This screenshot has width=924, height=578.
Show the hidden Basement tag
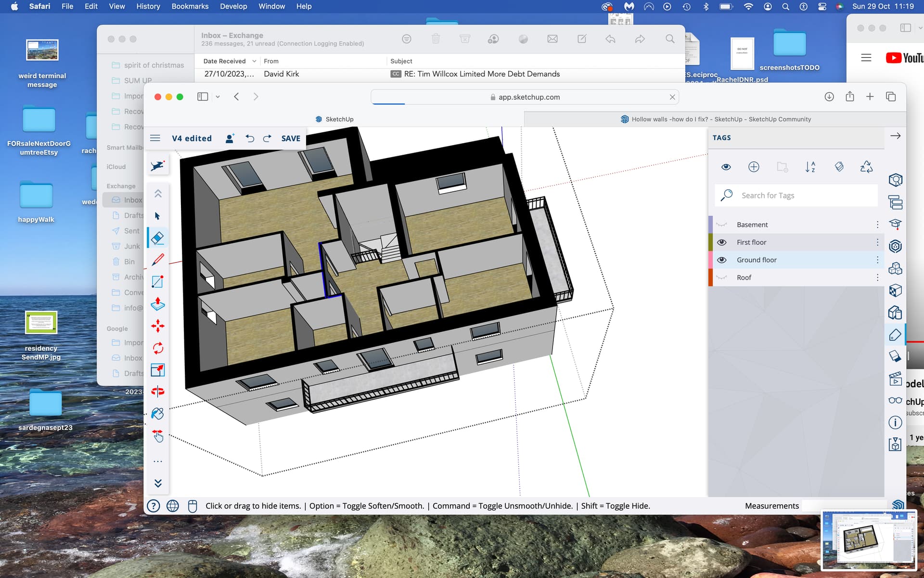(722, 225)
